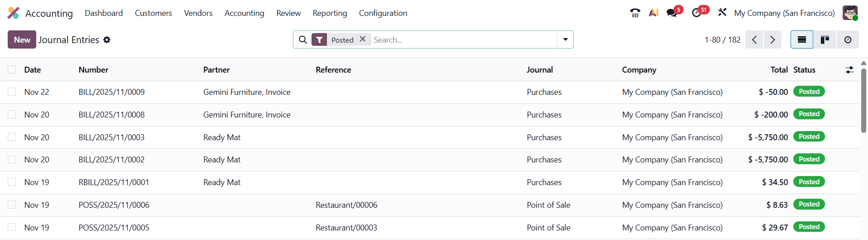The image size is (868, 240).
Task: Open the Reporting menu
Action: click(330, 13)
